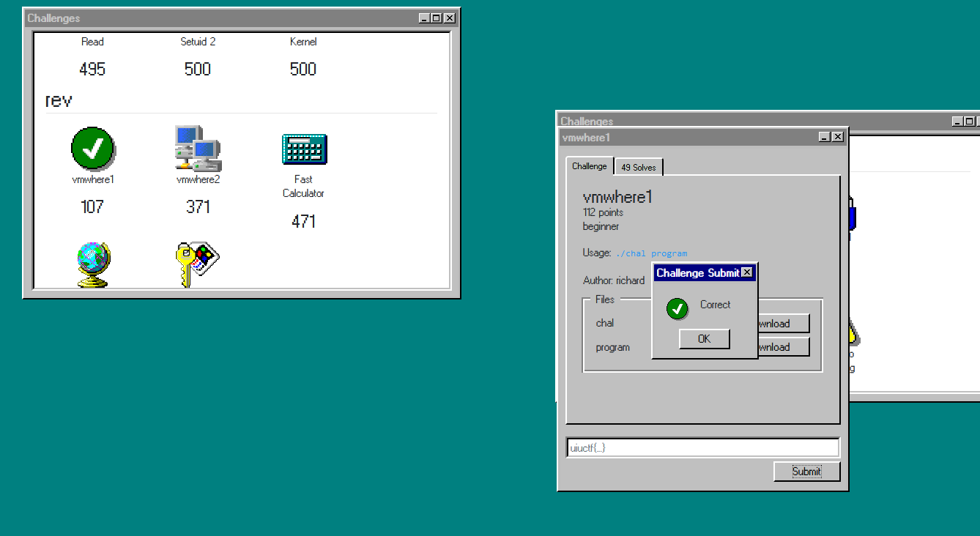
Task: Minimize the vmwhere1 window
Action: [825, 137]
